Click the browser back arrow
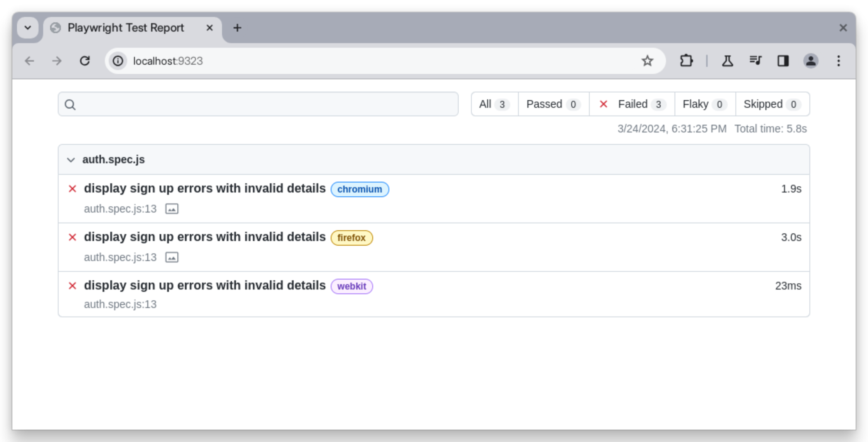The image size is (868, 442). click(x=30, y=61)
